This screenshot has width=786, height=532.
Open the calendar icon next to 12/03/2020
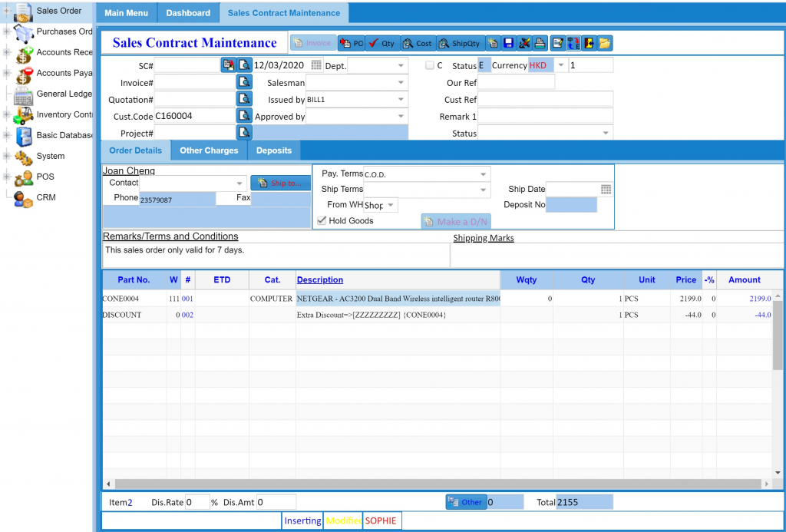pos(316,65)
